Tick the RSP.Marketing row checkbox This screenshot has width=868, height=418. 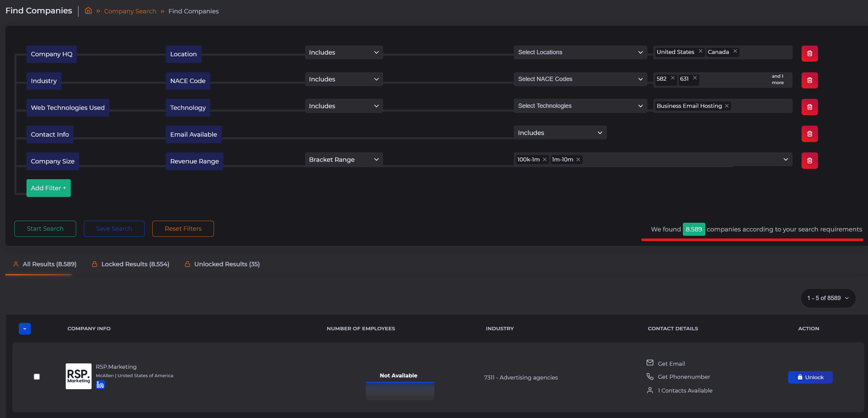(37, 376)
